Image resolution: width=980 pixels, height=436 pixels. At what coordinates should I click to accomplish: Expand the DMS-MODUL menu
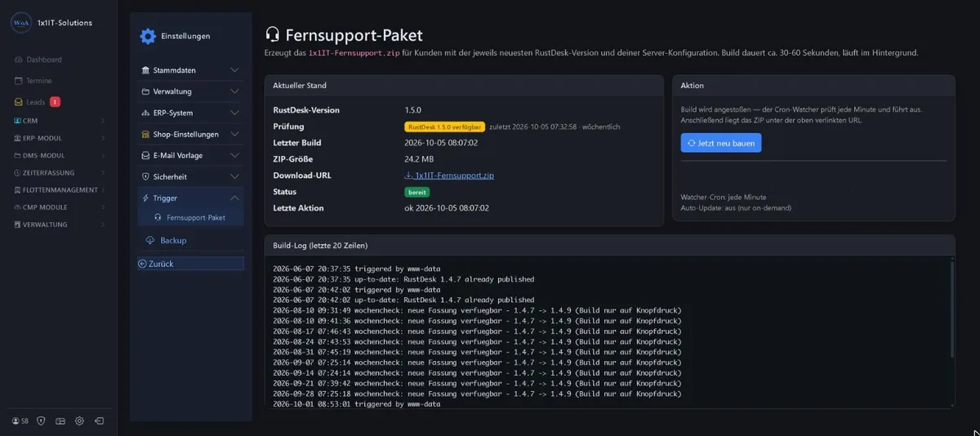[x=59, y=155]
